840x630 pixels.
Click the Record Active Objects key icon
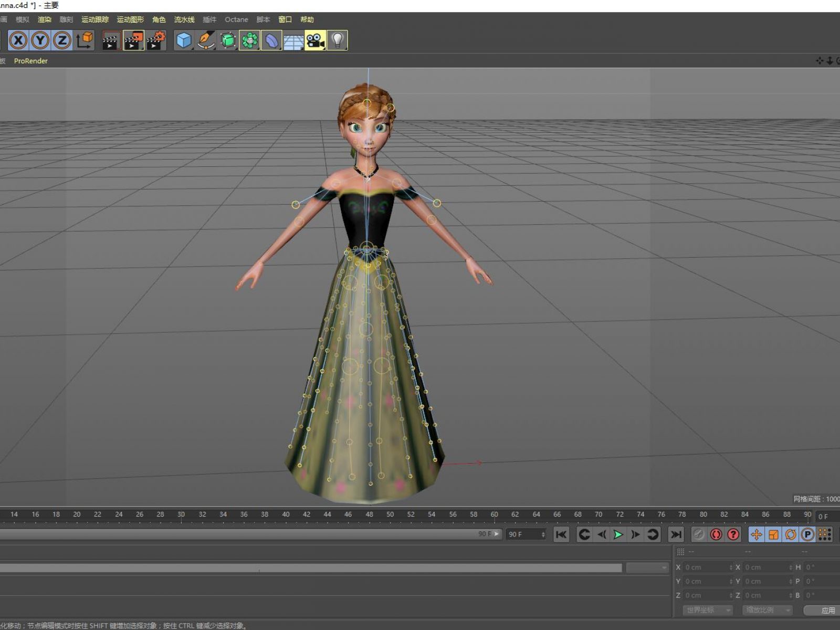(699, 534)
